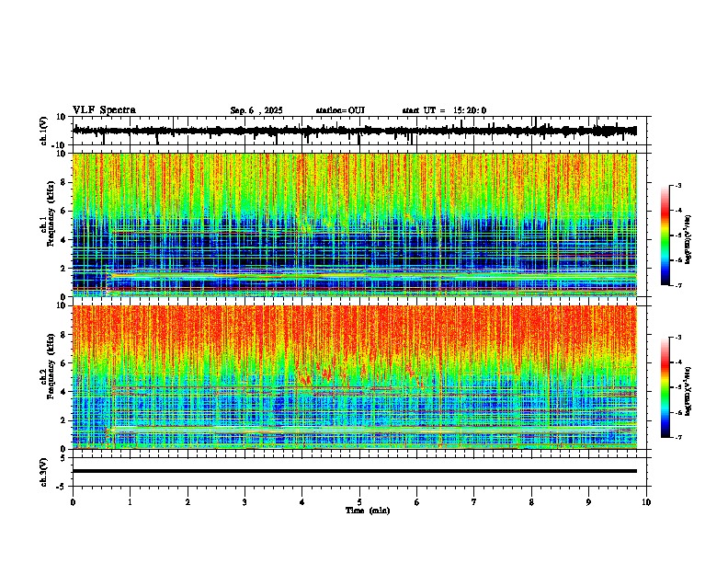
Task: Click the ch.1 spectrogram panel
Action: tap(355, 224)
